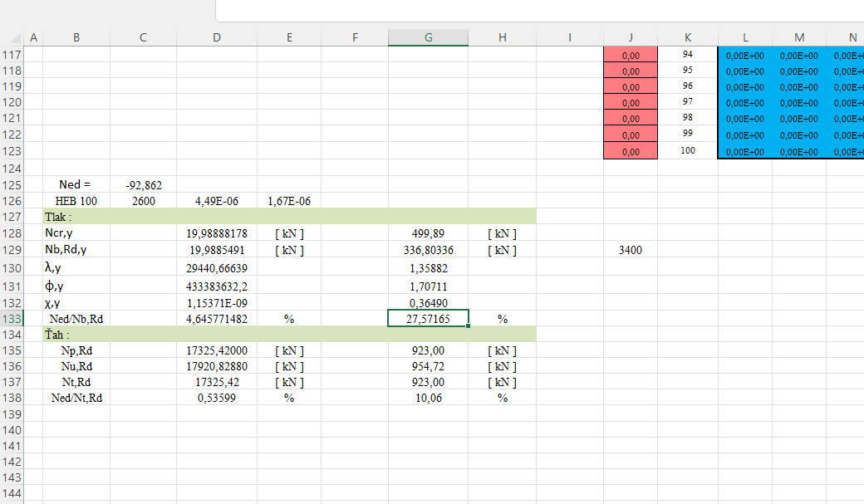Select the 'Ned/Nt,Rd' label cell
The width and height of the screenshot is (864, 504).
76,398
